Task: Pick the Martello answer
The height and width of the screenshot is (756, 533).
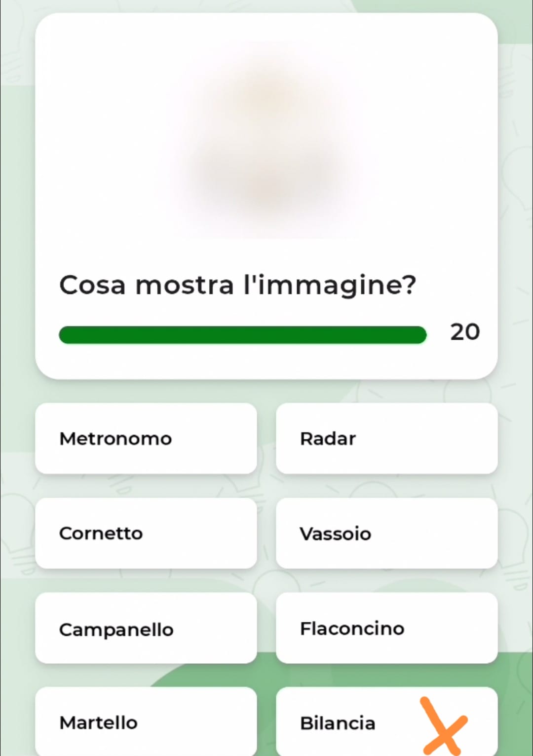Action: tap(146, 722)
